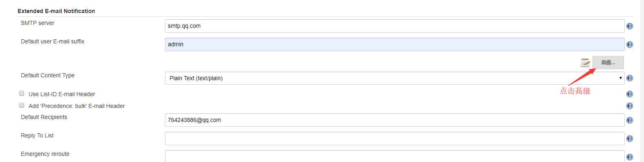Show help for Precedence bulk header option
This screenshot has width=644, height=162.
[x=630, y=106]
